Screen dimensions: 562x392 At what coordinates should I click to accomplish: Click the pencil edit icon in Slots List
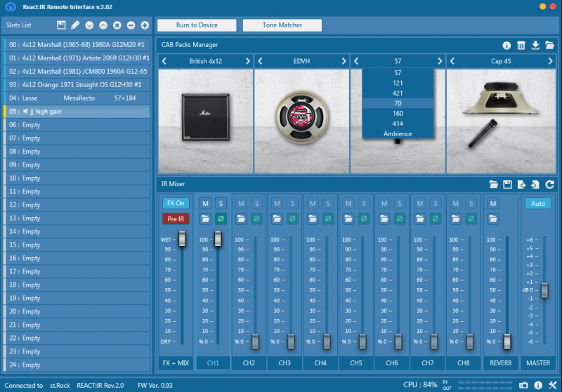click(x=75, y=25)
